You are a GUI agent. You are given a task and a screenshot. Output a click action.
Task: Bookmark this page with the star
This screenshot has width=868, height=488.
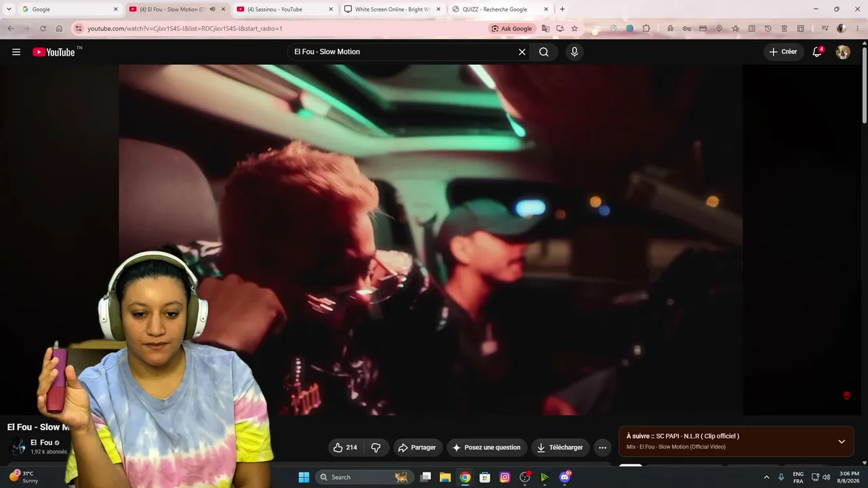tap(574, 28)
